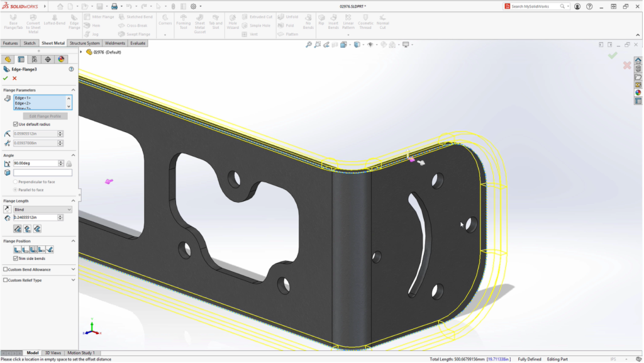This screenshot has height=363, width=644.
Task: Uncheck Use default radius
Action: pos(16,124)
